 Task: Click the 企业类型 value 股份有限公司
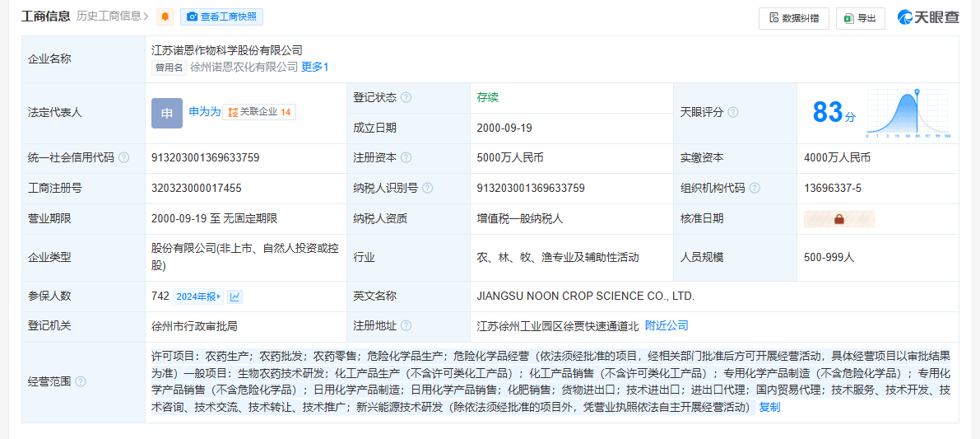(x=245, y=257)
